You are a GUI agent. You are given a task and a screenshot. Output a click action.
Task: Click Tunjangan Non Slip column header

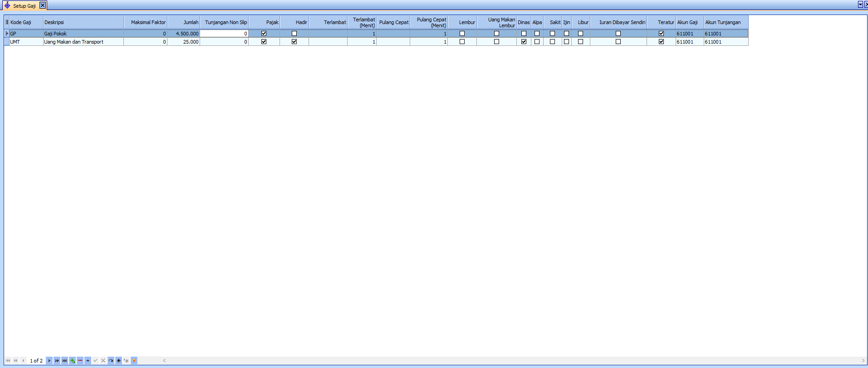tap(225, 22)
